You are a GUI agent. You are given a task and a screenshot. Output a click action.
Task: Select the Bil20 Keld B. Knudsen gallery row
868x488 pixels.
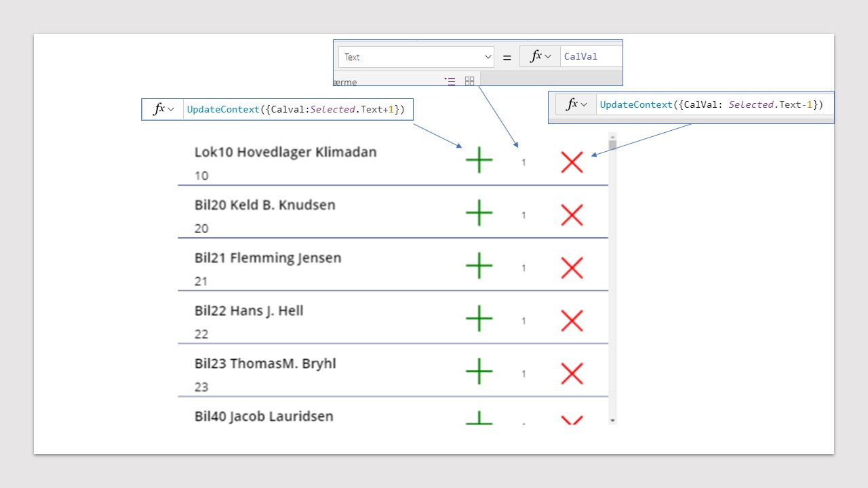click(305, 213)
